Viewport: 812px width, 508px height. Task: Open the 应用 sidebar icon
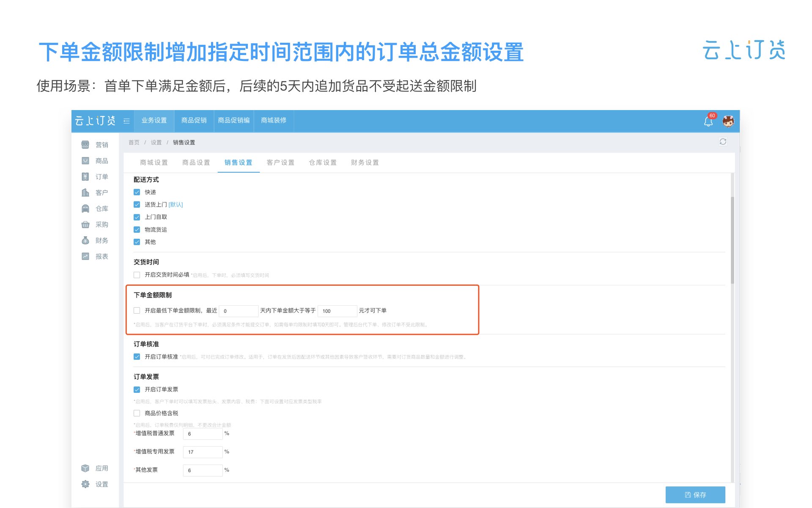pyautogui.click(x=85, y=468)
